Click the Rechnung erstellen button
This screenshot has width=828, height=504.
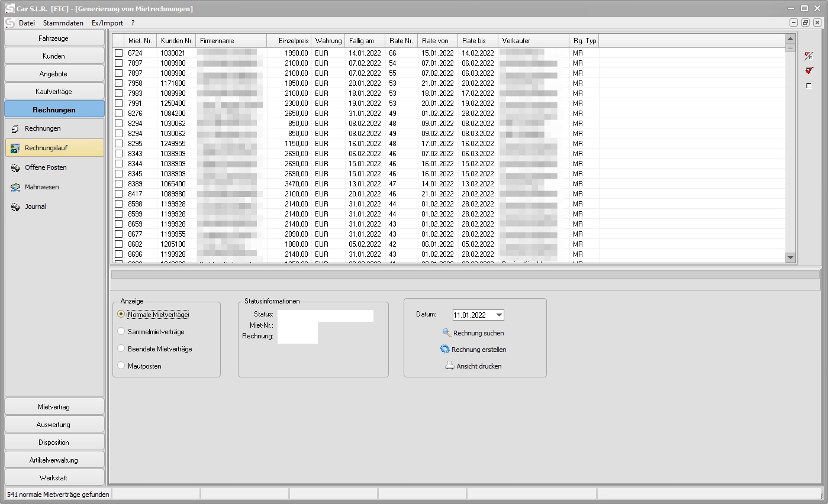(473, 350)
